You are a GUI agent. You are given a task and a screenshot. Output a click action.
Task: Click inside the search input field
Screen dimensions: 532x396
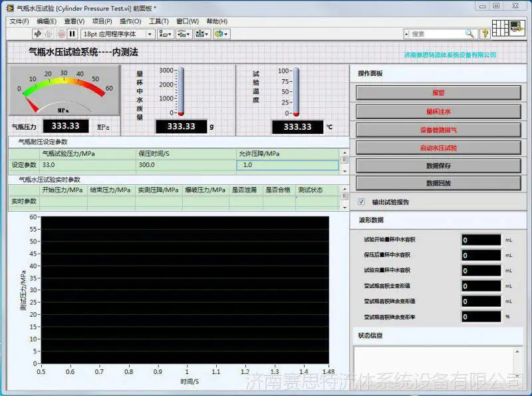point(437,34)
